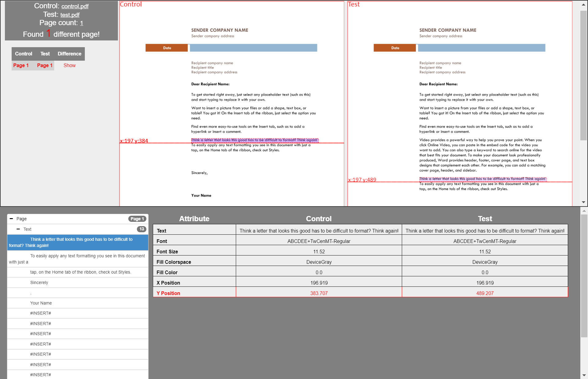Select the Your Name text item
Image resolution: width=588 pixels, height=379 pixels.
point(41,303)
